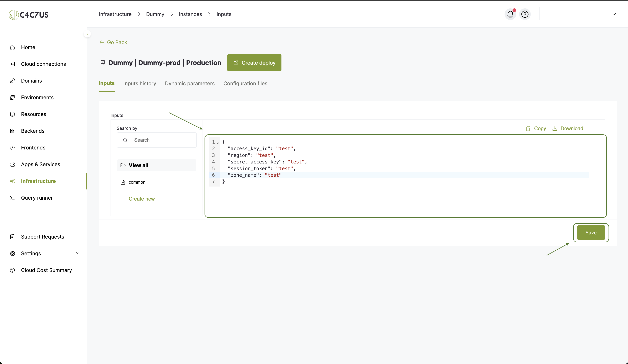Click the View all inputs option

click(138, 165)
